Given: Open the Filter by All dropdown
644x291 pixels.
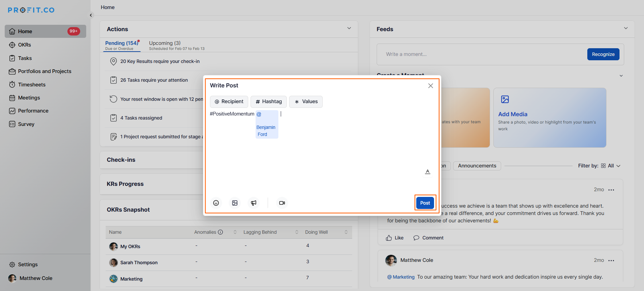Looking at the screenshot, I should tap(611, 166).
